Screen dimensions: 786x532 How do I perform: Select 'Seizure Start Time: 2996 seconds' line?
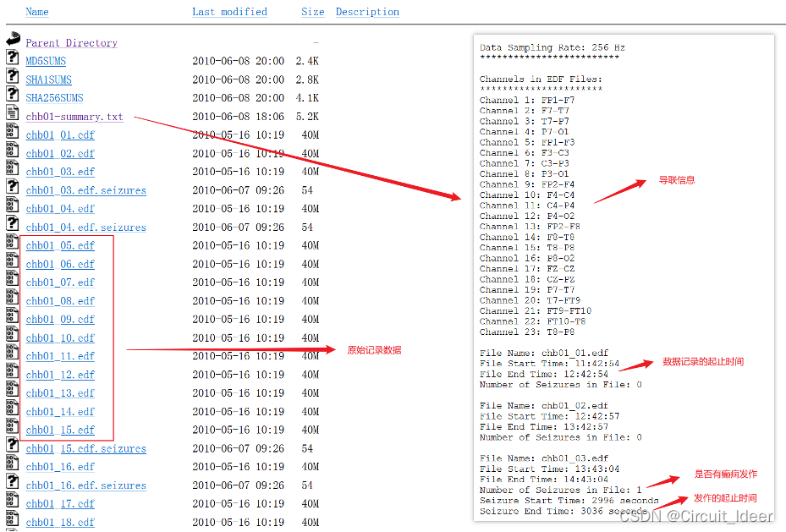[x=569, y=501]
